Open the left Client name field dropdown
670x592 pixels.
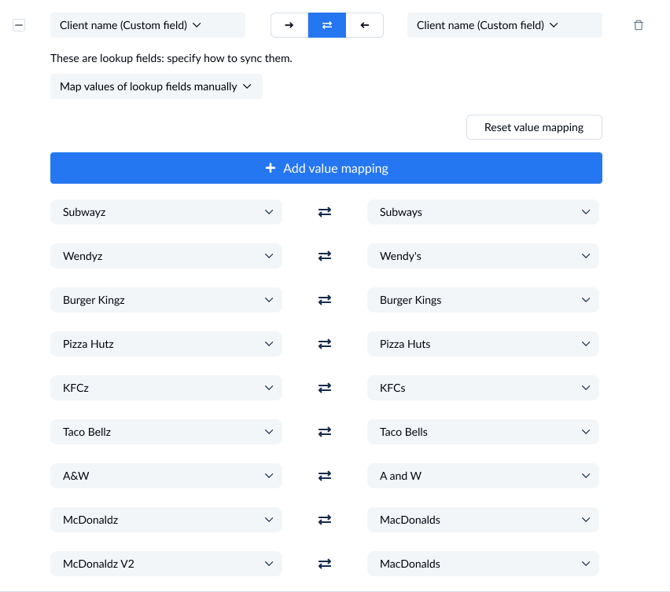pos(147,25)
